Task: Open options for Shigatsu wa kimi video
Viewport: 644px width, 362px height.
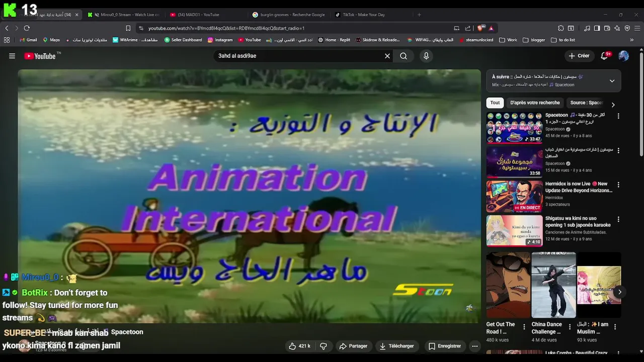Action: (x=618, y=219)
